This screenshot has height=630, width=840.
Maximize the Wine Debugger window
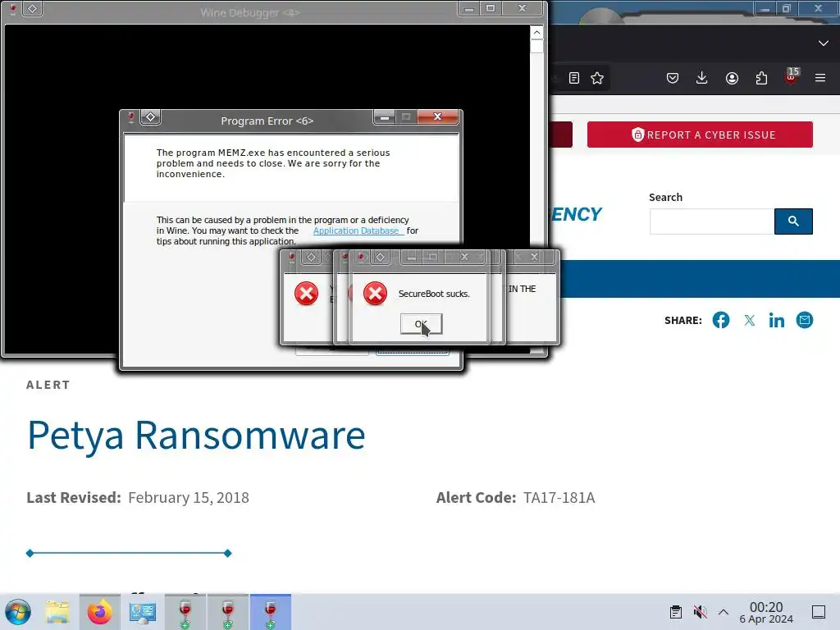[491, 8]
